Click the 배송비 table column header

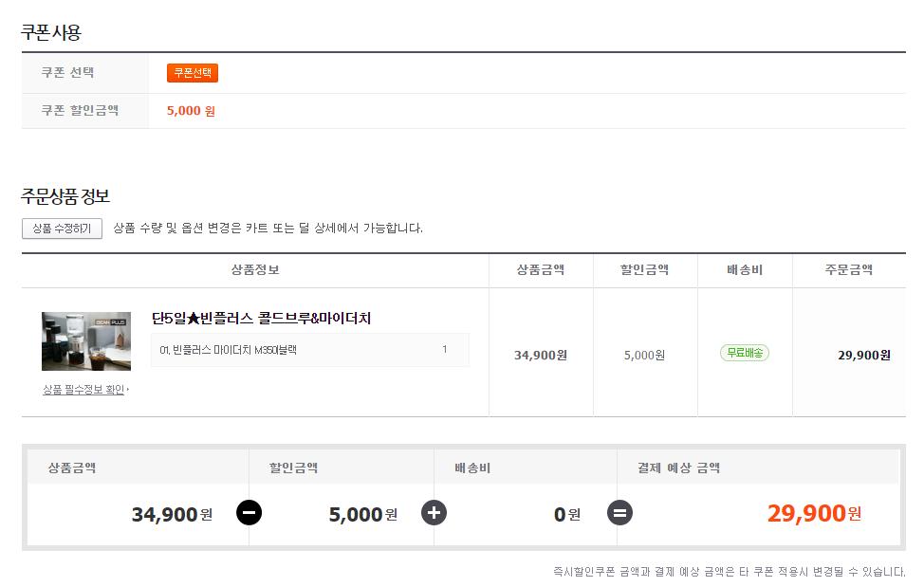click(x=745, y=270)
